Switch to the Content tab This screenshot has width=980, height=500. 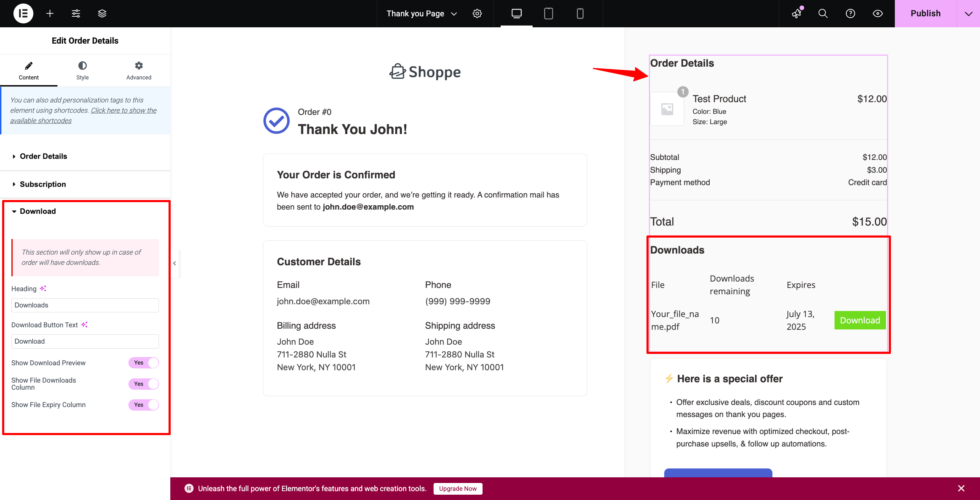(x=28, y=71)
